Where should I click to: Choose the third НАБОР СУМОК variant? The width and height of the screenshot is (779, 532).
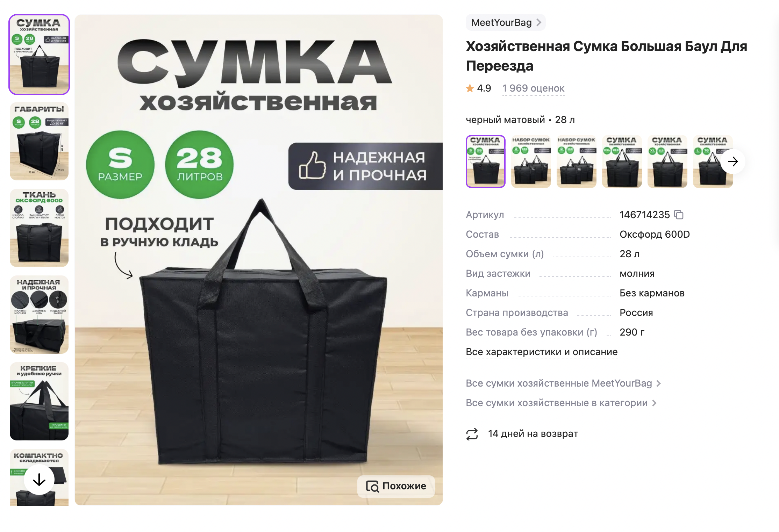point(577,161)
